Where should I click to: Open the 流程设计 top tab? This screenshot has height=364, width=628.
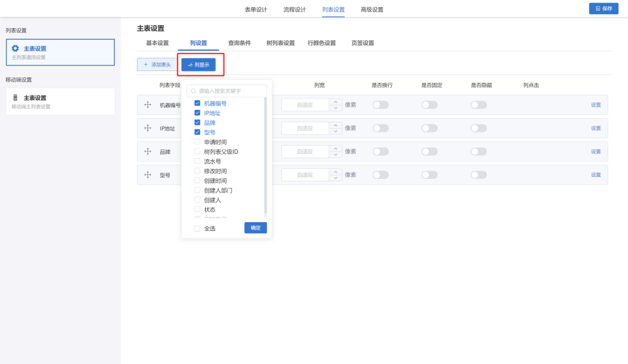(295, 9)
